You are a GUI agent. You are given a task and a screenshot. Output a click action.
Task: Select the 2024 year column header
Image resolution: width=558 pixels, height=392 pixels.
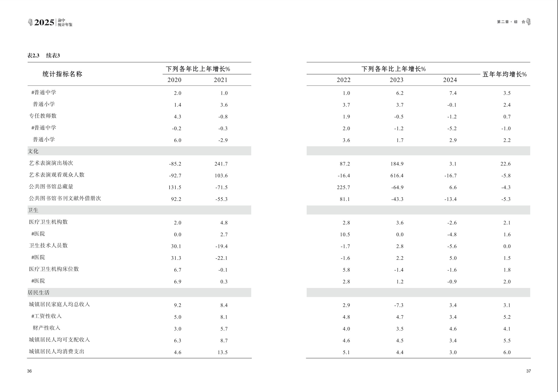(450, 80)
